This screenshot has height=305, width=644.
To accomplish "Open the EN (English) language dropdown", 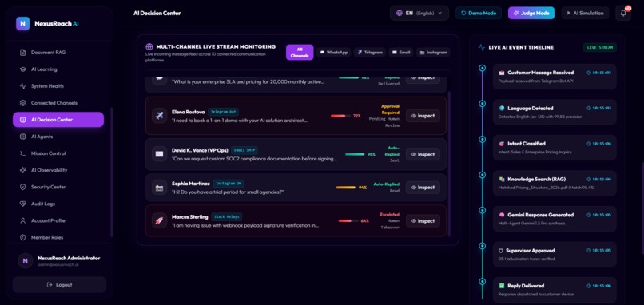I will point(419,13).
